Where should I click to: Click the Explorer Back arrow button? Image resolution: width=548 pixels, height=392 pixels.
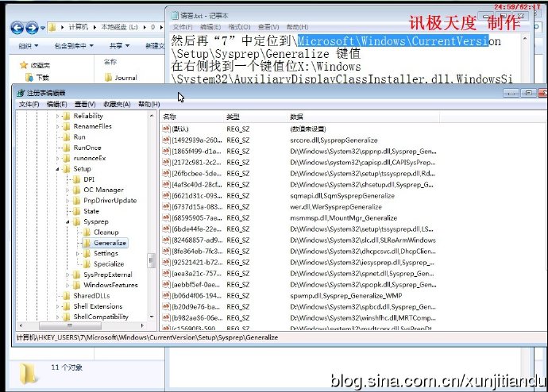[17, 28]
